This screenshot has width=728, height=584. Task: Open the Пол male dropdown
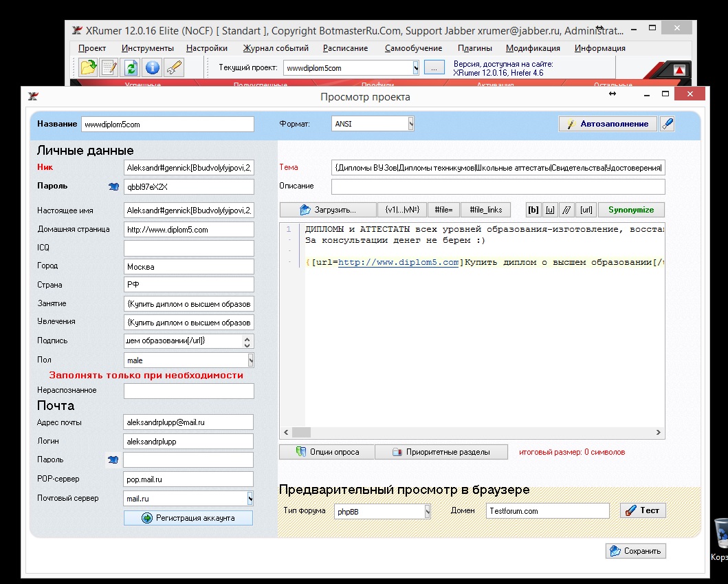tap(251, 360)
